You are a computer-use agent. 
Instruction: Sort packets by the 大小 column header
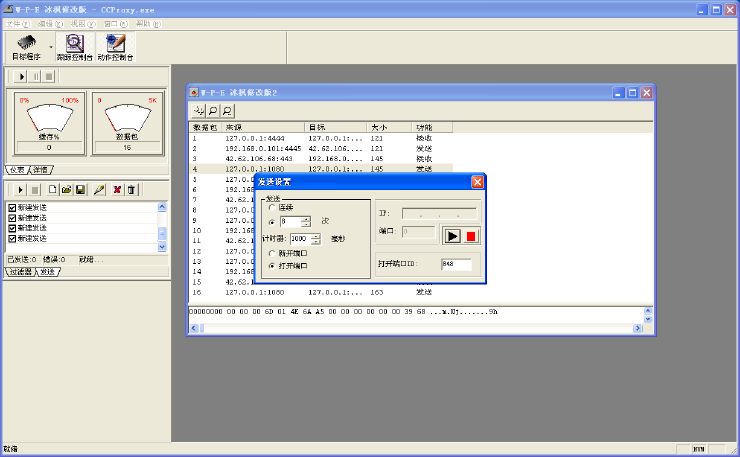389,127
